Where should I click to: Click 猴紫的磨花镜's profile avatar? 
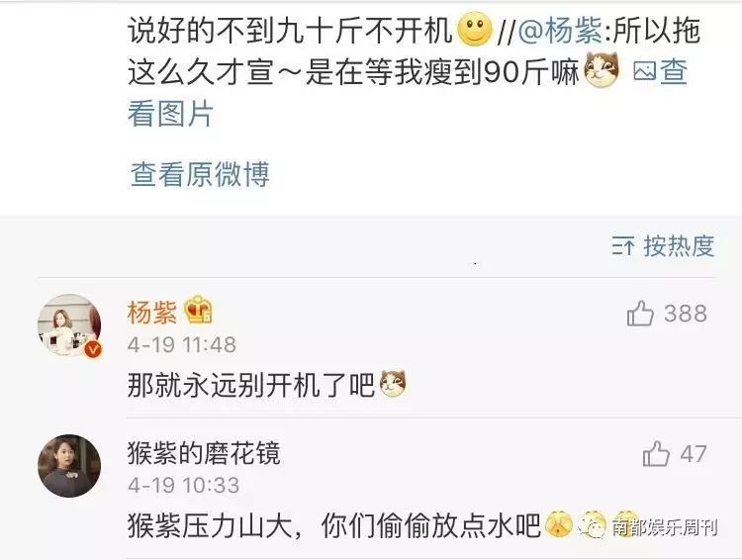69,466
